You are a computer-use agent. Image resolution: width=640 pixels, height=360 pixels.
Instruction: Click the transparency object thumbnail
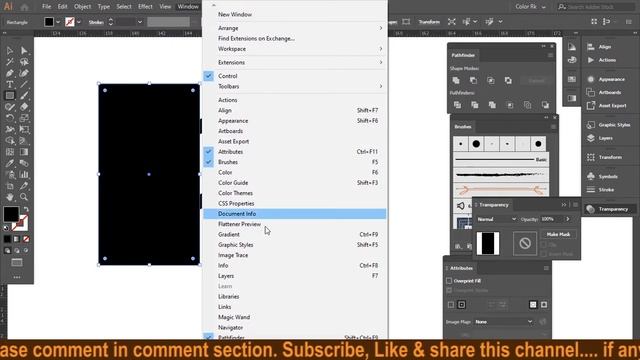coord(488,243)
